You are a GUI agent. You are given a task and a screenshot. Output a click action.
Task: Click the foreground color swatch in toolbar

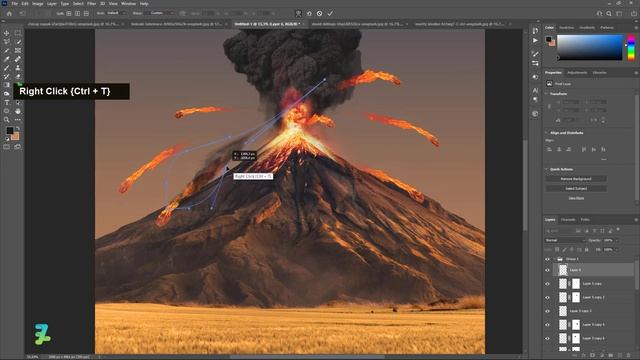click(10, 131)
